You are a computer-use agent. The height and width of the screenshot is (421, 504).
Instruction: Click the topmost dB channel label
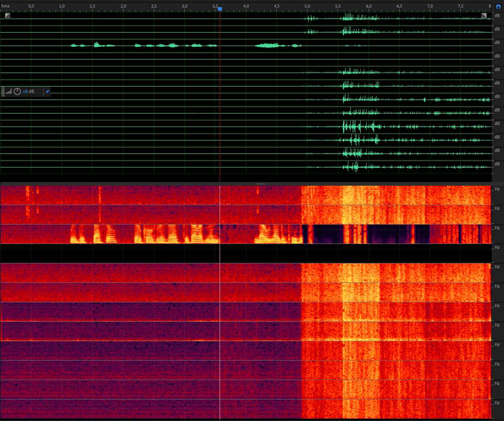pos(497,15)
